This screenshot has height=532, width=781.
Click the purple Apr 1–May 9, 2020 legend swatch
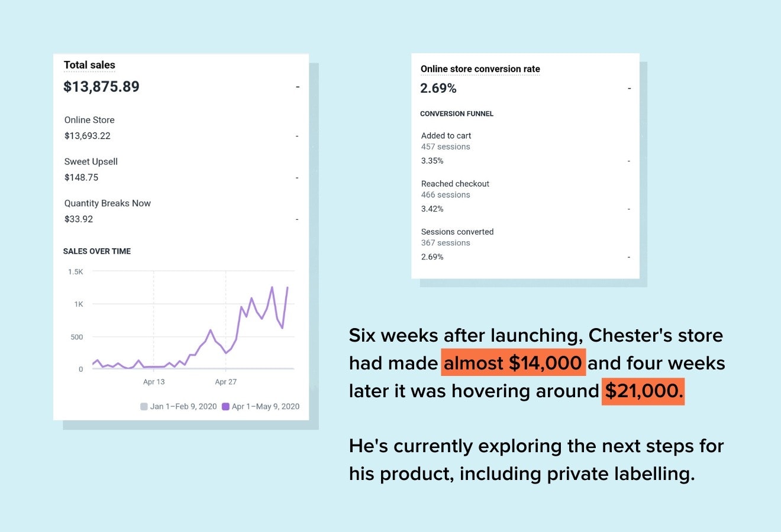pos(225,407)
